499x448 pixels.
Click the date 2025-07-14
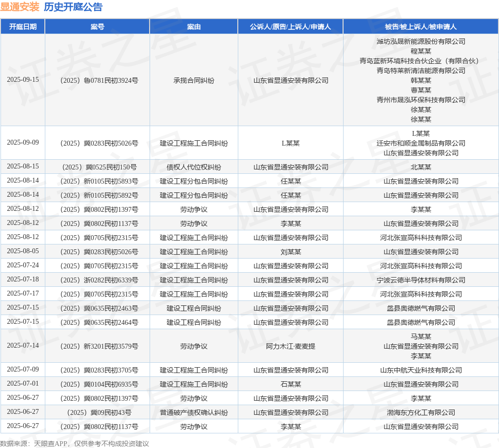point(23,346)
